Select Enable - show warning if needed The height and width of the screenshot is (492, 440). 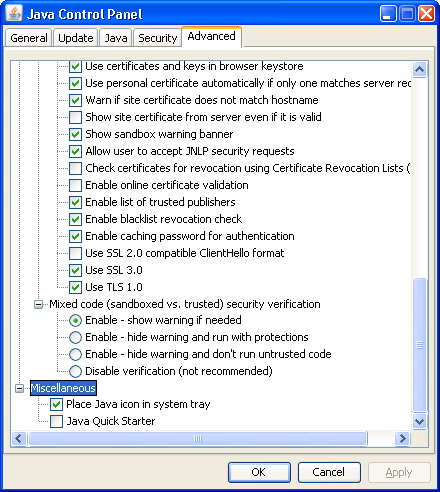(x=75, y=320)
